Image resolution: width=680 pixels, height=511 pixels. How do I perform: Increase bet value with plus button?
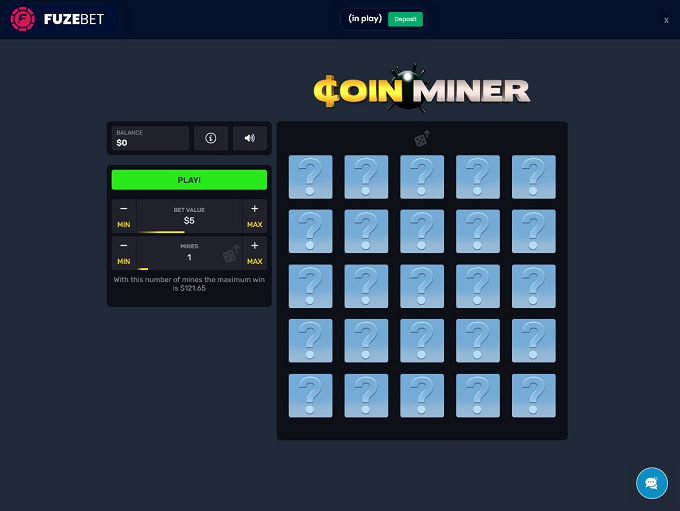click(254, 209)
